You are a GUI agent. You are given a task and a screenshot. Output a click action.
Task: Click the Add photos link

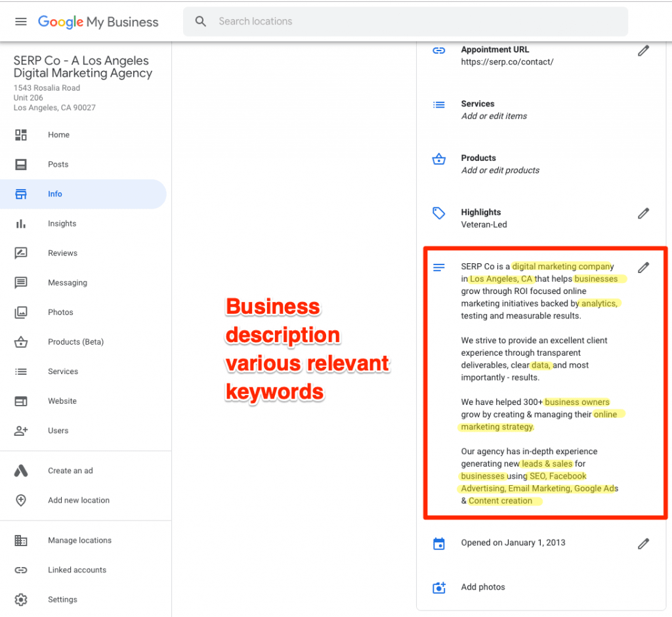(483, 587)
